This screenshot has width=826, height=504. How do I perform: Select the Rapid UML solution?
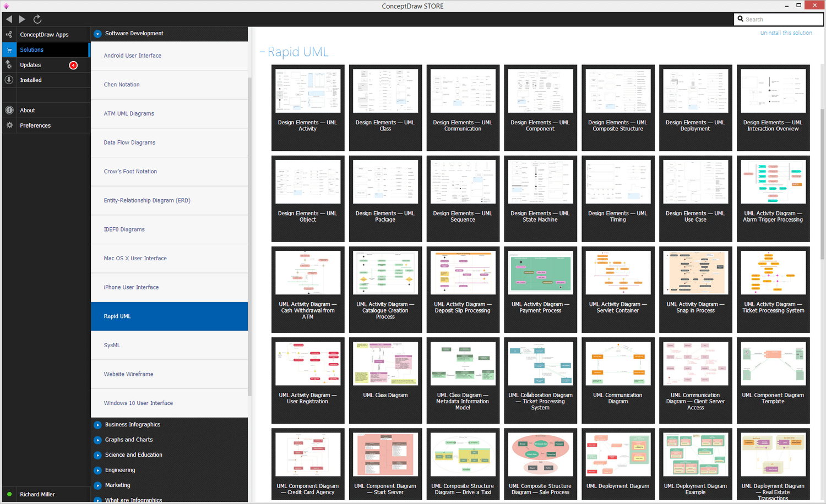[169, 316]
